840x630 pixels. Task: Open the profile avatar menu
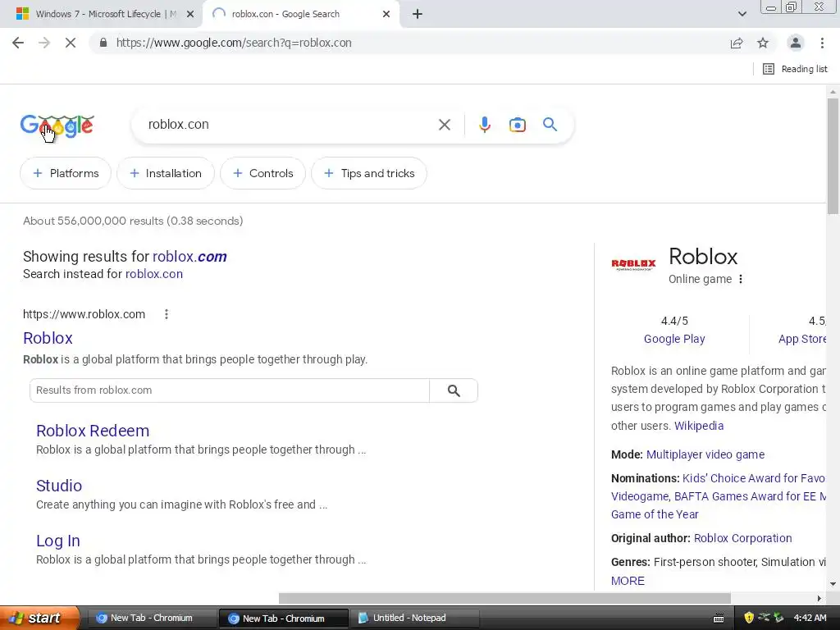click(796, 43)
